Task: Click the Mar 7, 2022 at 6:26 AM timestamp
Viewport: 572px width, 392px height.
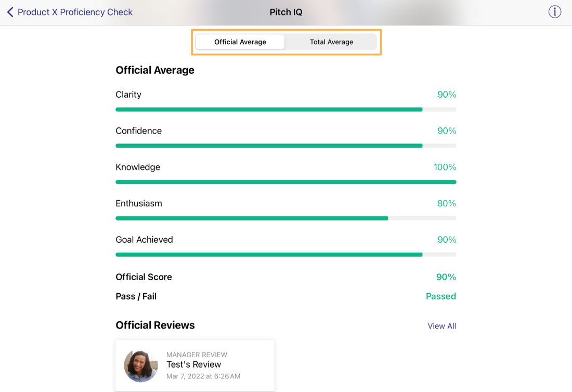Action: [x=203, y=376]
